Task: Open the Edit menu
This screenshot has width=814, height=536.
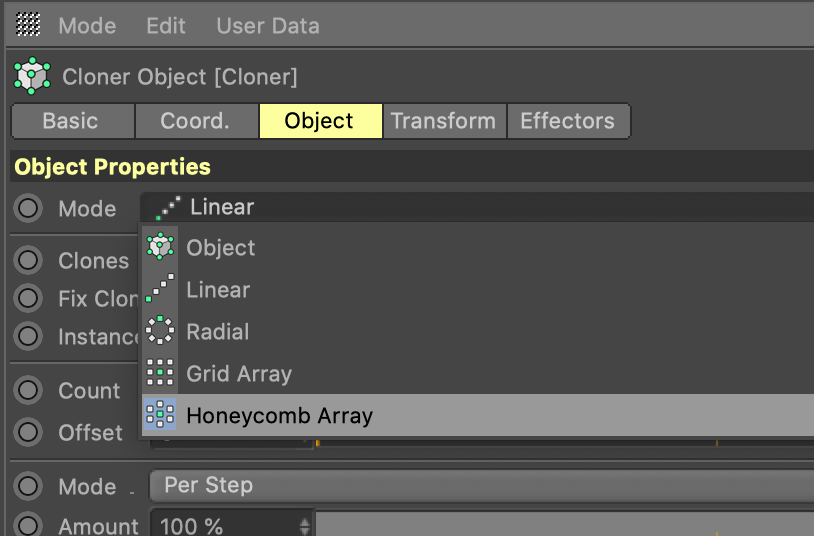Action: tap(166, 25)
